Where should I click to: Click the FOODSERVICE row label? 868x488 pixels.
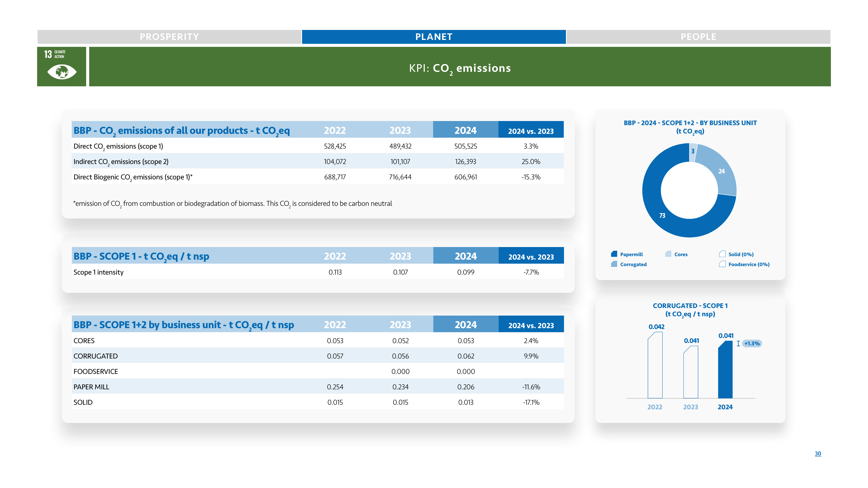click(96, 372)
